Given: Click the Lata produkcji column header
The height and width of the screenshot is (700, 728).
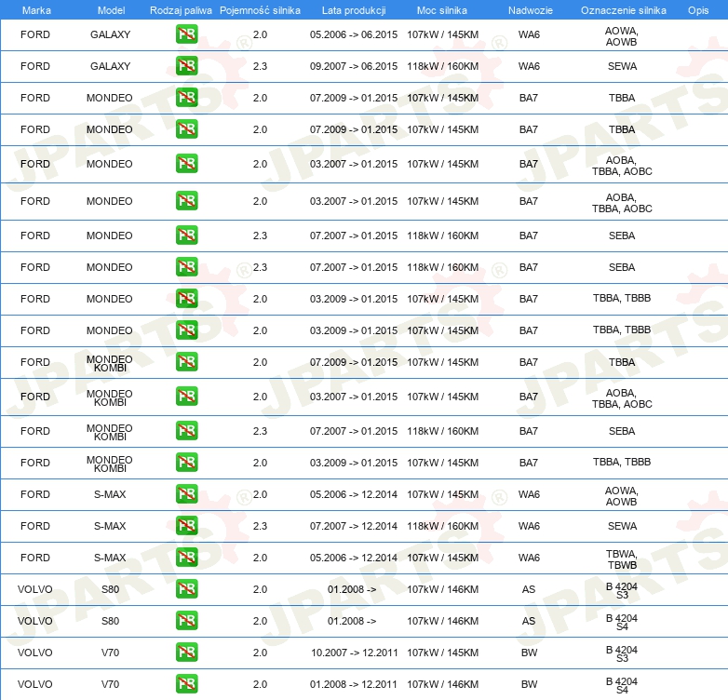Looking at the screenshot, I should pos(354,10).
